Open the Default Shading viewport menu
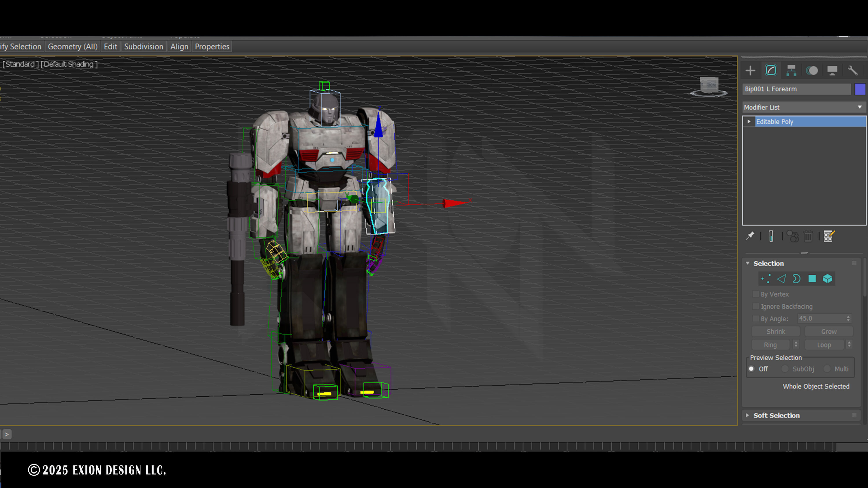868x488 pixels. [x=69, y=64]
